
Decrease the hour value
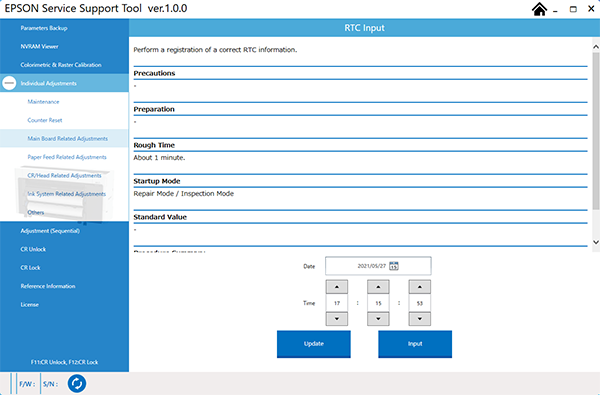click(x=337, y=319)
